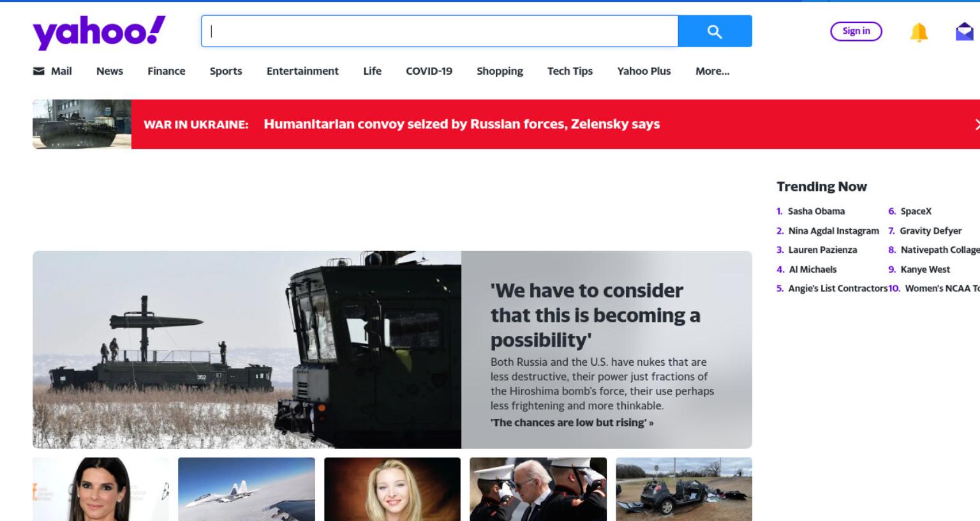The width and height of the screenshot is (980, 521).
Task: Click 'The chances are low but rising' link
Action: tap(572, 422)
